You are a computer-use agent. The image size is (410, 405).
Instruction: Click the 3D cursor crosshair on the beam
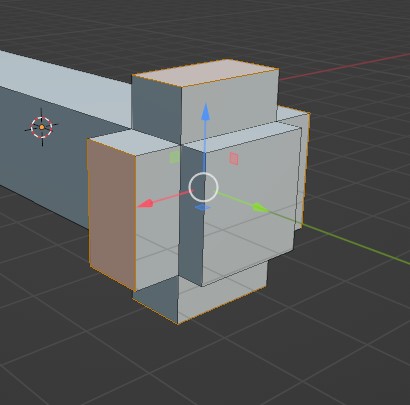tap(42, 127)
